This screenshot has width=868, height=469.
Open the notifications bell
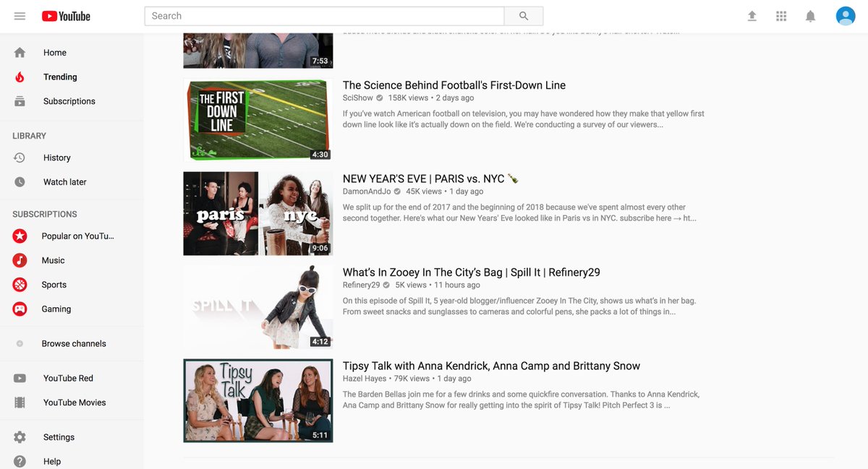click(x=811, y=16)
